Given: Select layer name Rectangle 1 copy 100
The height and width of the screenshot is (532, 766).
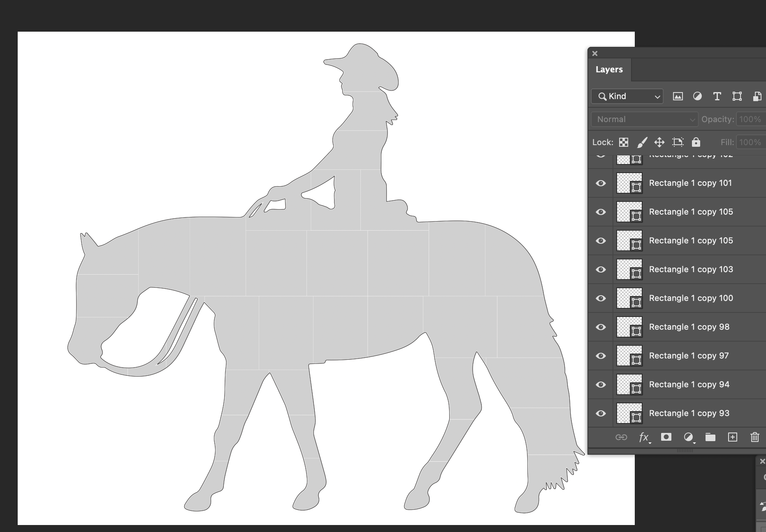Looking at the screenshot, I should click(x=691, y=298).
